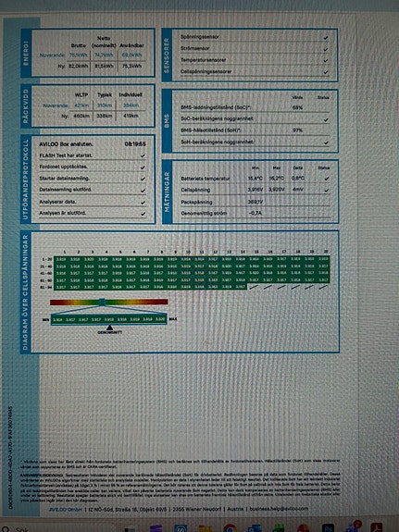
Task: Launch Photoshop from the taskbar
Action: click(x=328, y=528)
